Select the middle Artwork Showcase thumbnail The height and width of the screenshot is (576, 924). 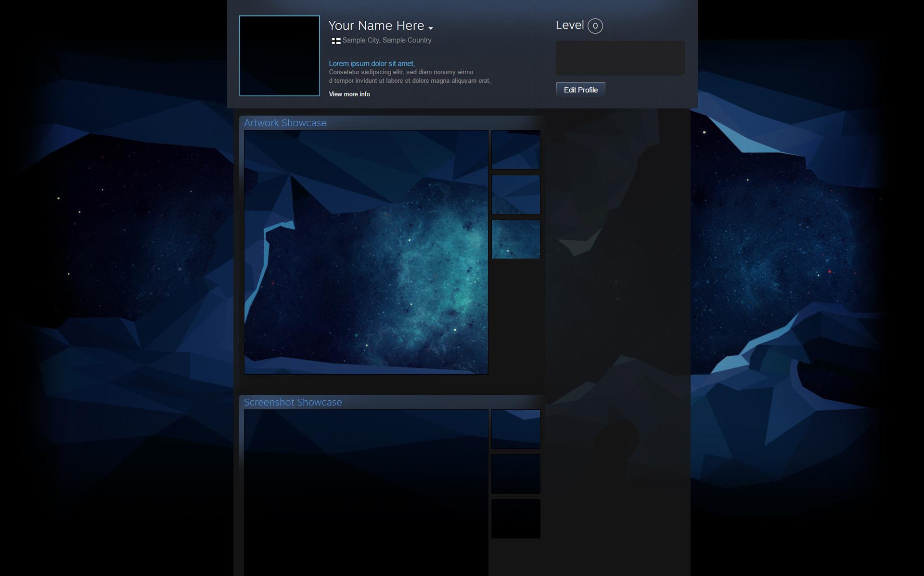pyautogui.click(x=515, y=195)
